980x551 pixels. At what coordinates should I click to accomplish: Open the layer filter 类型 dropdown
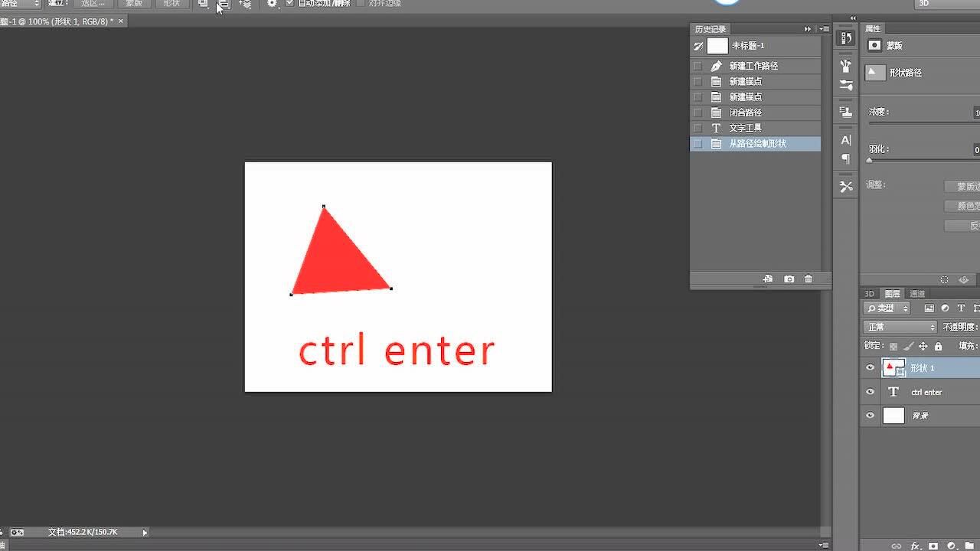click(887, 308)
